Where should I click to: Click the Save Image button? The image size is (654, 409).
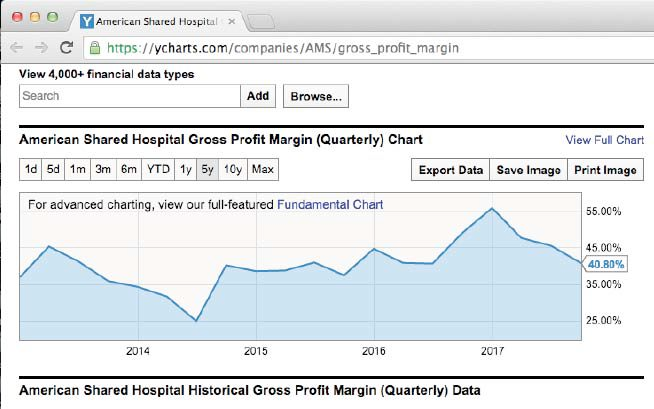(x=528, y=170)
